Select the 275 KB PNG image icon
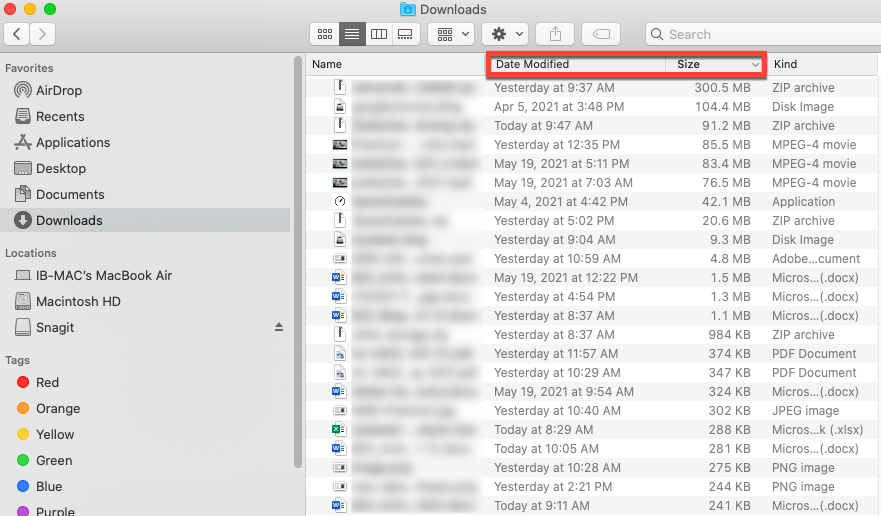The height and width of the screenshot is (516, 881). click(340, 468)
